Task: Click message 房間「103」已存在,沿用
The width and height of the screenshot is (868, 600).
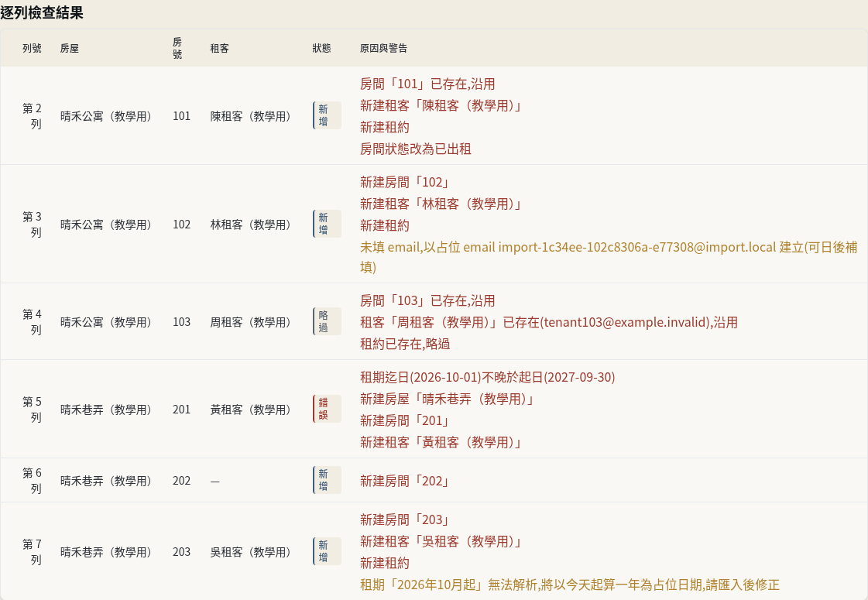Action: (x=427, y=300)
